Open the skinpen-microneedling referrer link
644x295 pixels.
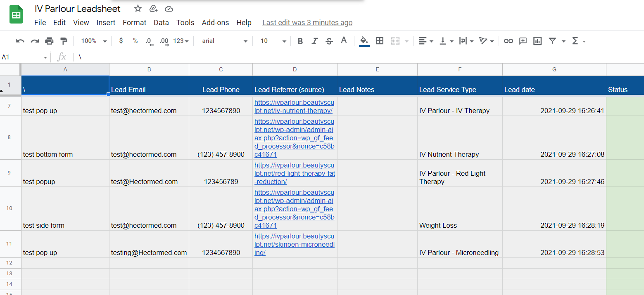click(295, 244)
